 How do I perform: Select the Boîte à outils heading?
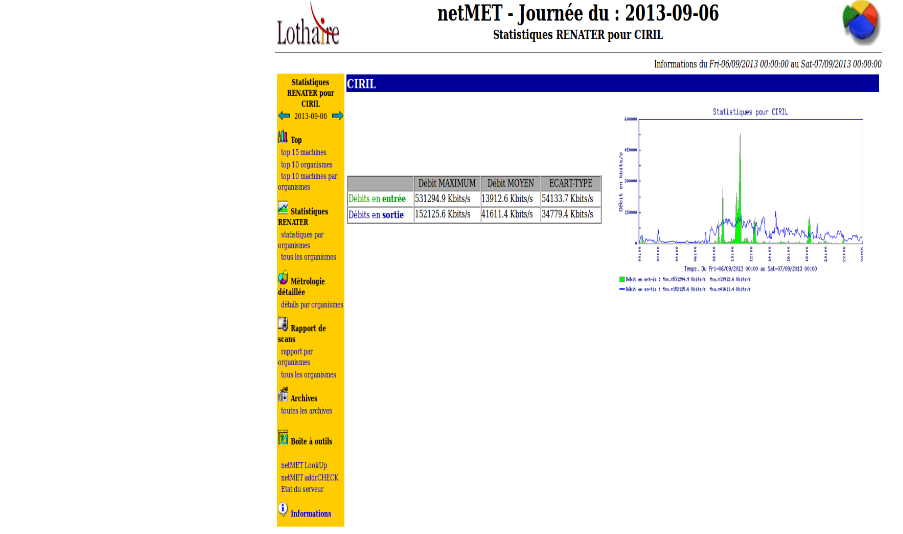click(x=312, y=441)
